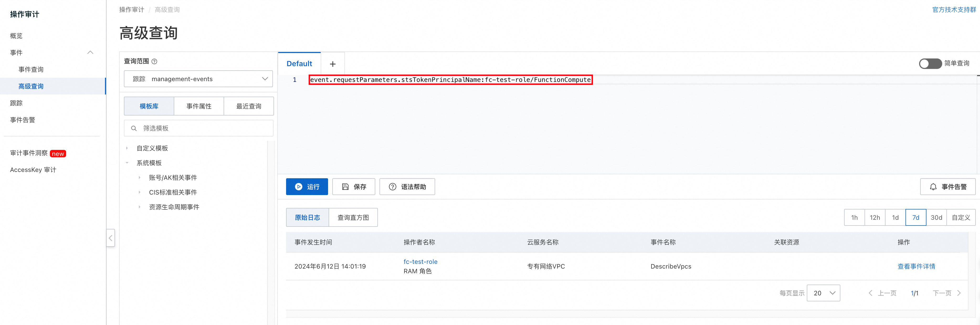This screenshot has width=980, height=325.
Task: Open 高级查询 in sidebar
Action: 31,86
